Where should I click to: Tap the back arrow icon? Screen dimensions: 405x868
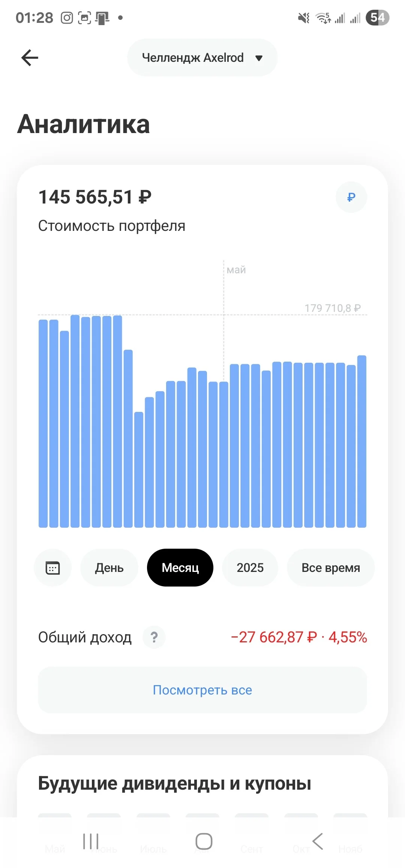30,58
